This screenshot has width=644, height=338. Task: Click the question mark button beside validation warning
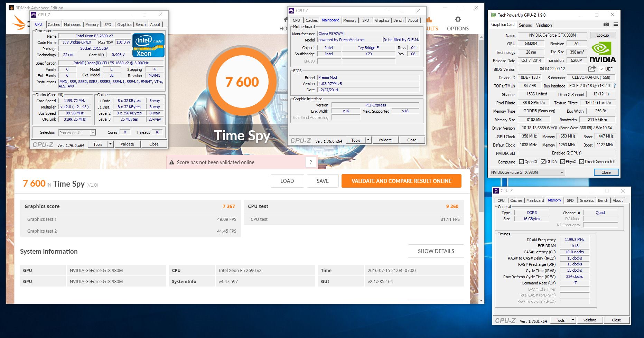(x=311, y=162)
